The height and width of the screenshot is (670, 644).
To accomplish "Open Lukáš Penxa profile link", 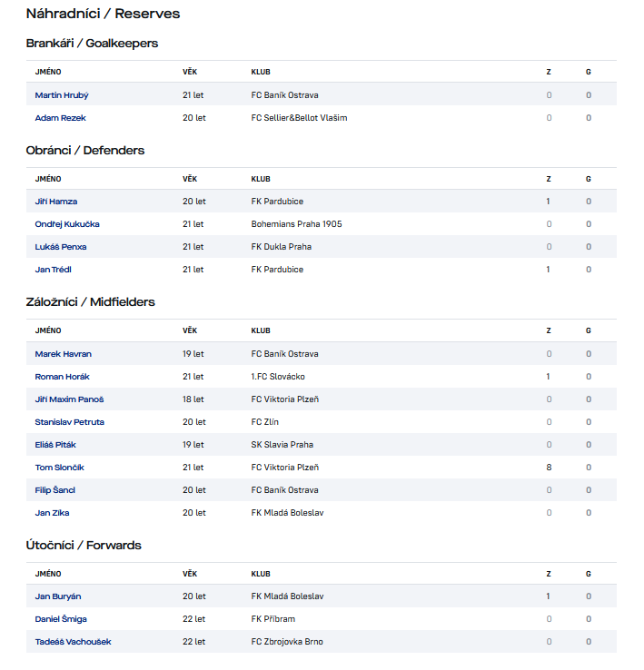I will (61, 247).
